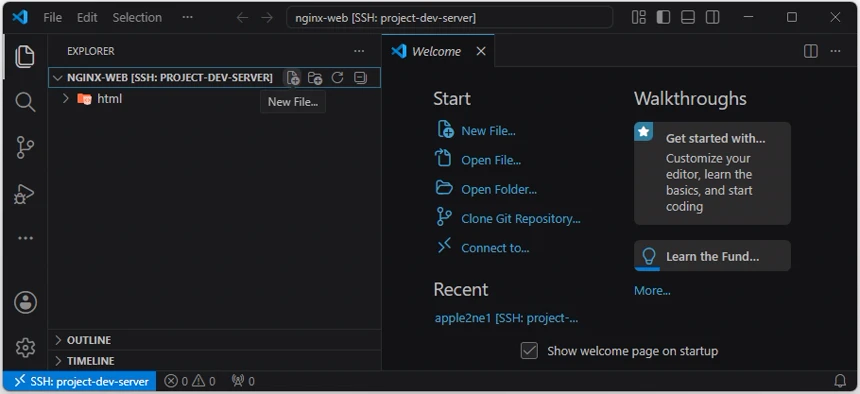Toggle the secondary side bar
Image resolution: width=860 pixels, height=394 pixels.
coord(712,18)
